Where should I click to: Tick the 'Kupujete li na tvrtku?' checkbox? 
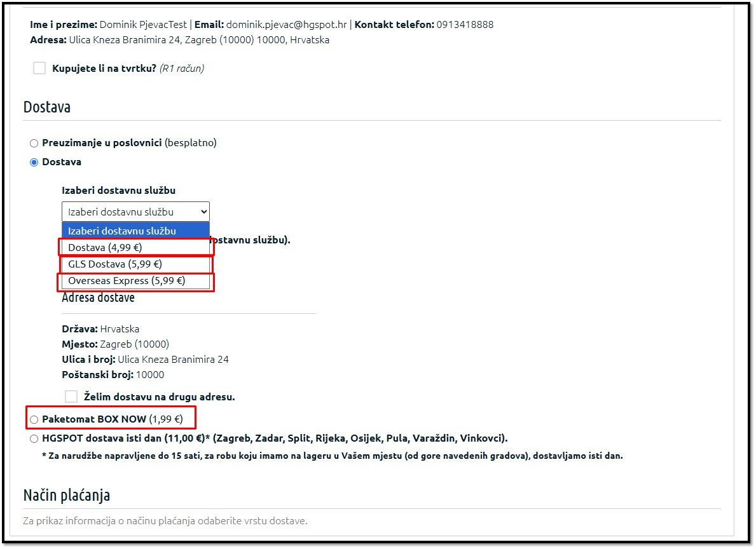(39, 68)
